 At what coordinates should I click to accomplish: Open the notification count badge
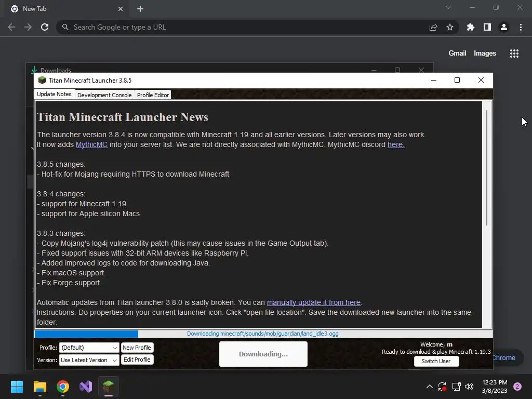(x=517, y=387)
